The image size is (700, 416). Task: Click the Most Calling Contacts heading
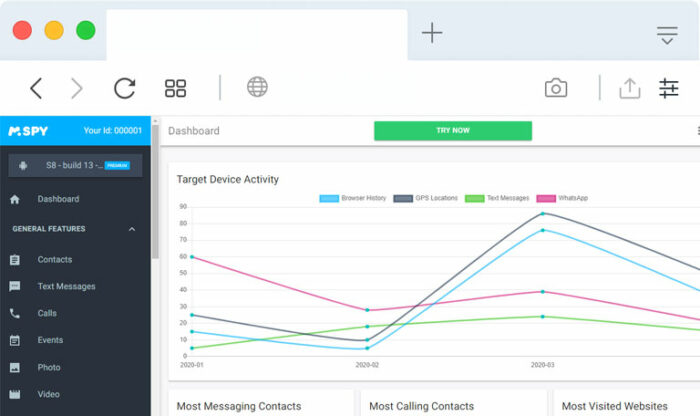coord(421,406)
